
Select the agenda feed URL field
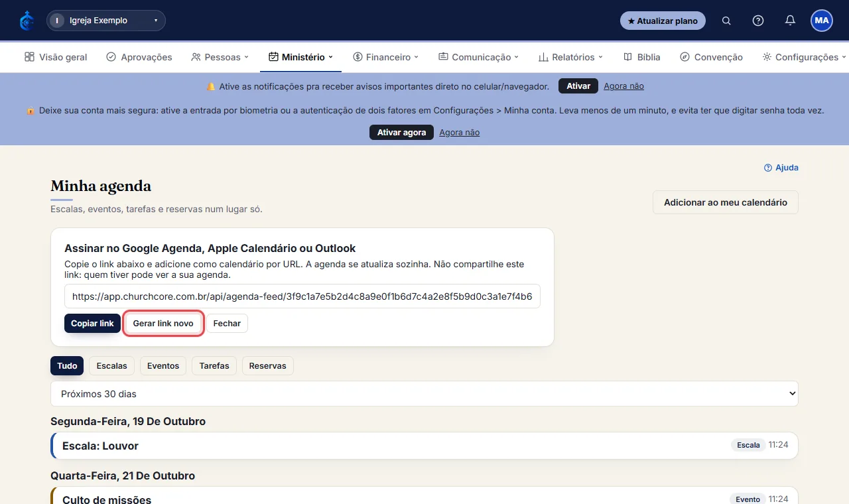tap(302, 296)
